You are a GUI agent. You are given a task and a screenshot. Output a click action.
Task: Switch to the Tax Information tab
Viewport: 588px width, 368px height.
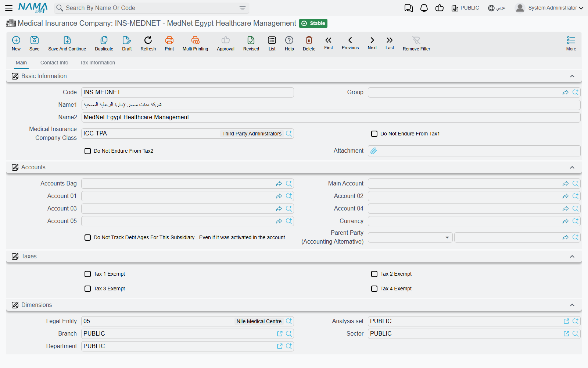tap(97, 63)
